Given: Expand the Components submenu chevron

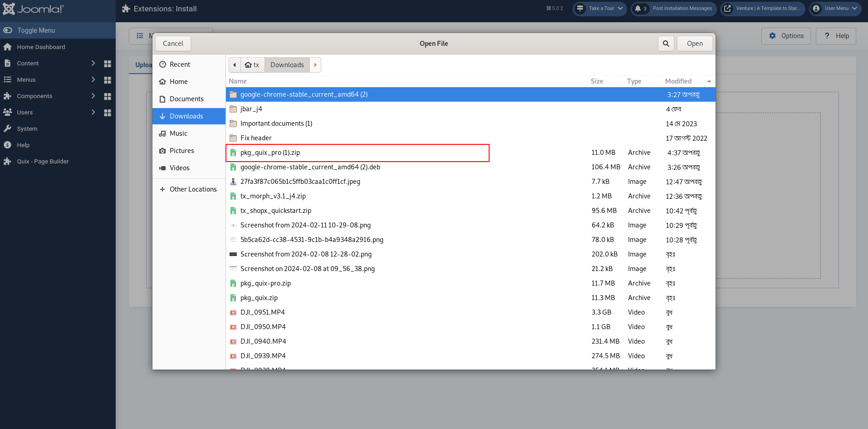Looking at the screenshot, I should (93, 96).
